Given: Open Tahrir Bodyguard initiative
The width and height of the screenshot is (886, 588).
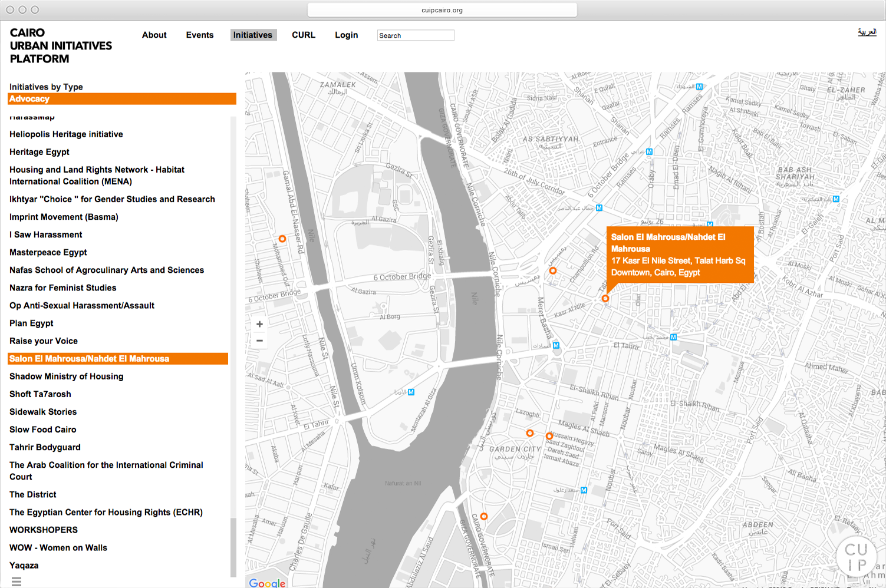Looking at the screenshot, I should [x=45, y=447].
